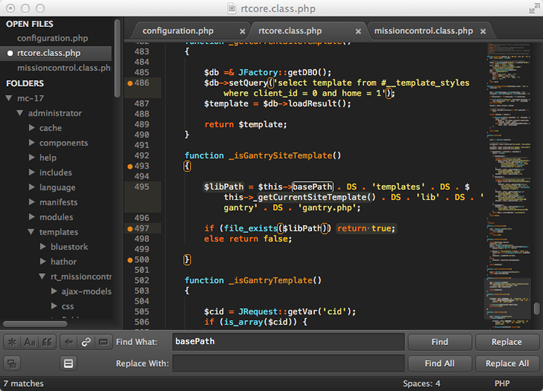Click the sidebar horizontal scrollbar
The image size is (543, 391).
pos(35,324)
